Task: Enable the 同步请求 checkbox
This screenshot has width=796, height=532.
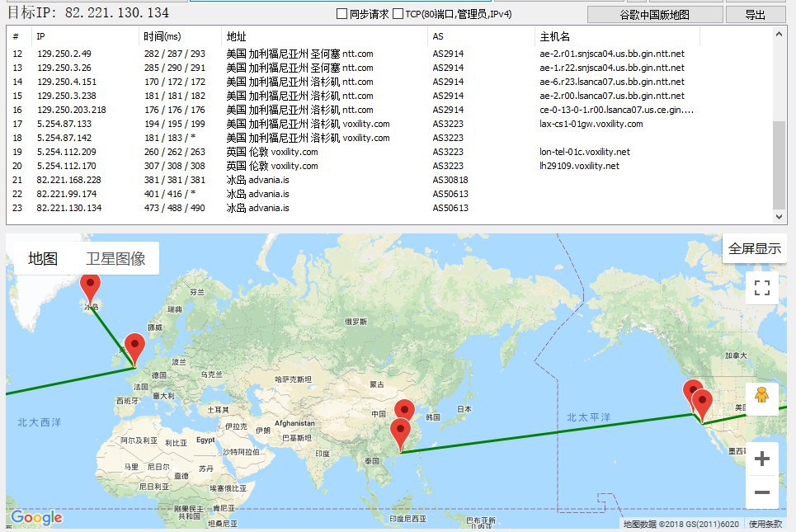Action: point(342,14)
